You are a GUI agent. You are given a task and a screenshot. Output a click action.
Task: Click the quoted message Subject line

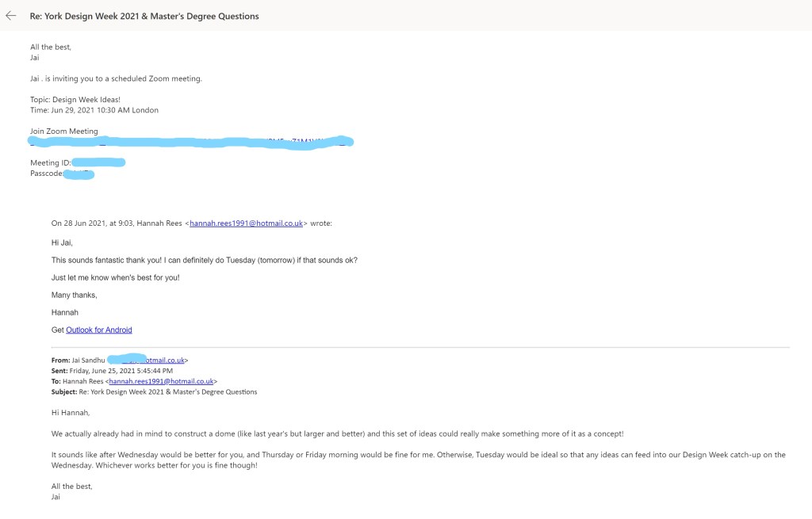coord(154,391)
